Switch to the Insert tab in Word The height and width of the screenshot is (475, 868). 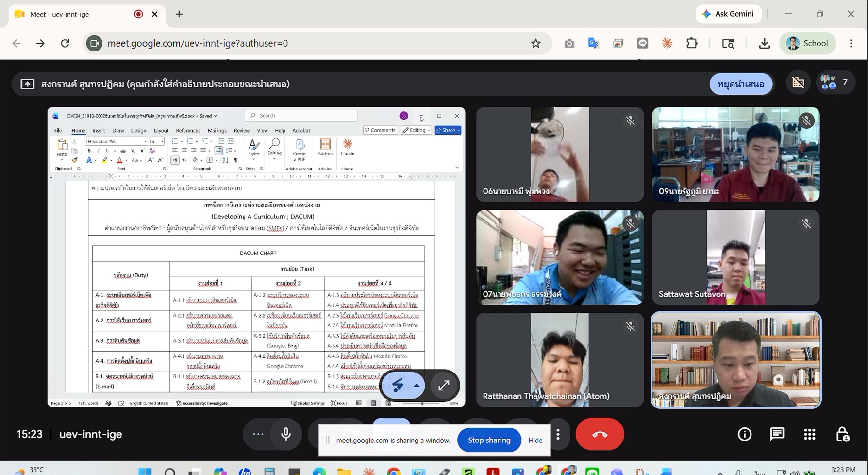(x=99, y=131)
